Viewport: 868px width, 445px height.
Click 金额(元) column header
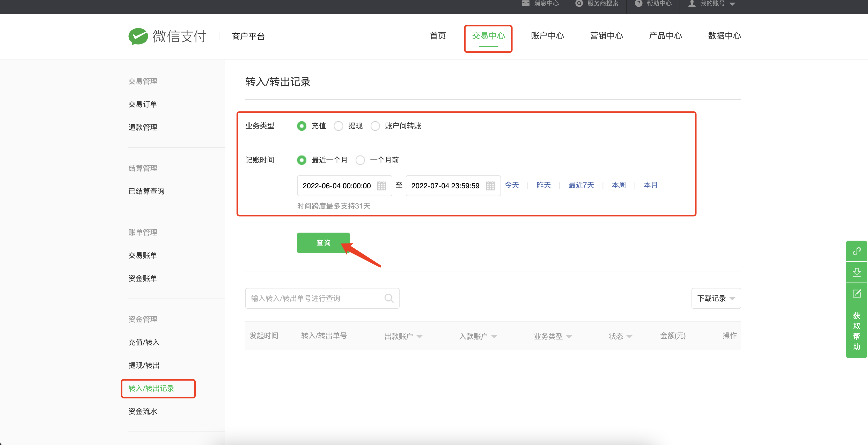673,336
